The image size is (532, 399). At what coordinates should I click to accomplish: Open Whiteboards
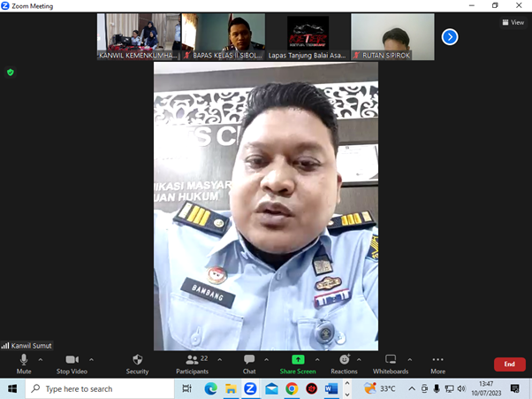(x=390, y=364)
